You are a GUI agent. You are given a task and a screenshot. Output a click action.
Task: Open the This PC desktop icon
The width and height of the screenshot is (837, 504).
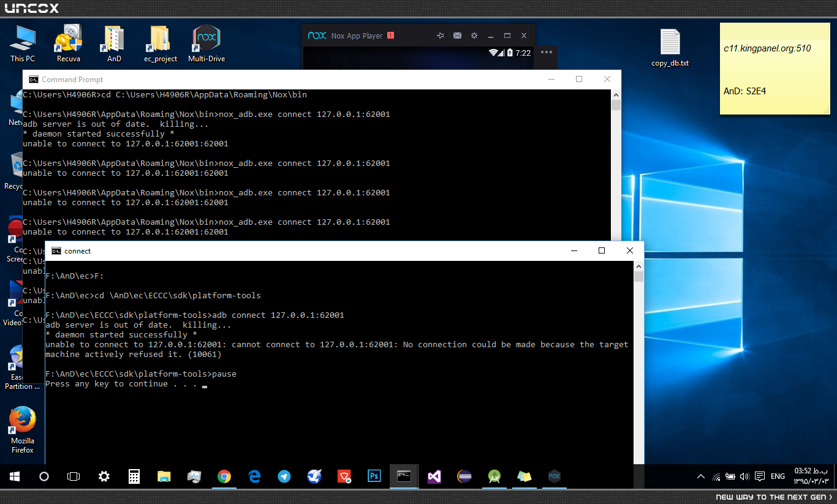pyautogui.click(x=23, y=44)
